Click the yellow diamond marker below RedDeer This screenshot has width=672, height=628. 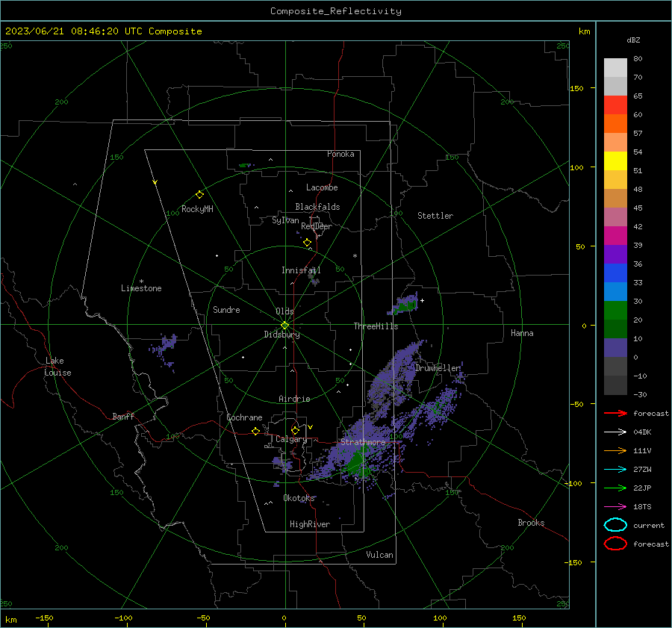click(308, 243)
